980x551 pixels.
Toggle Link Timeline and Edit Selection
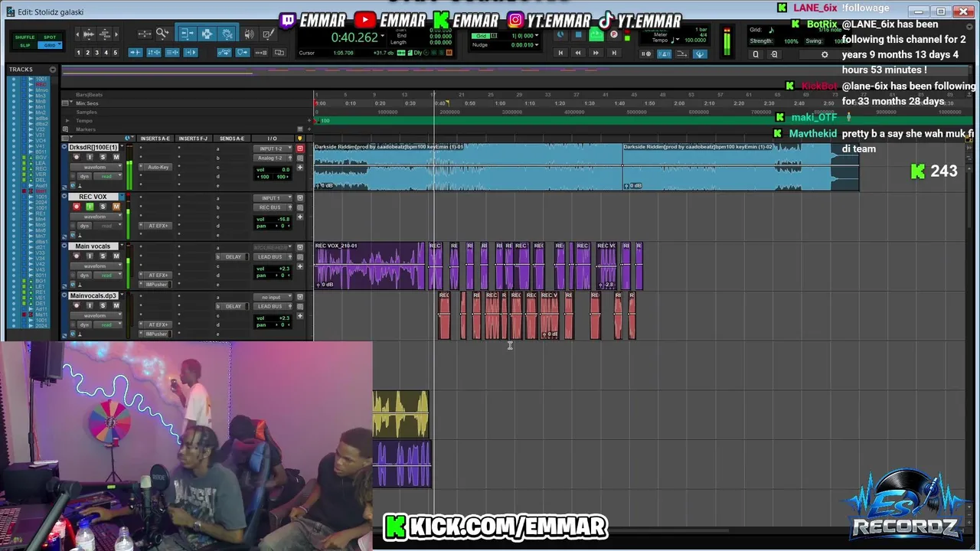(x=154, y=52)
